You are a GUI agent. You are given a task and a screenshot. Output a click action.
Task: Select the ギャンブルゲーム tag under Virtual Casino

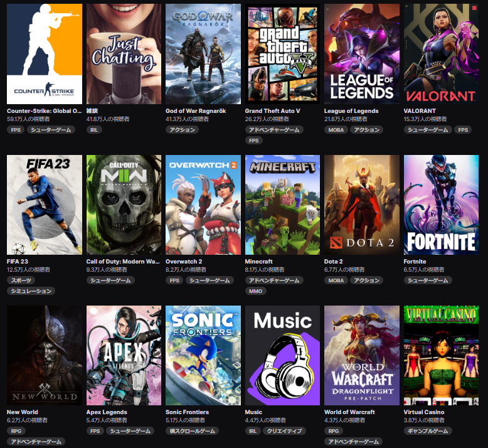[x=428, y=431]
